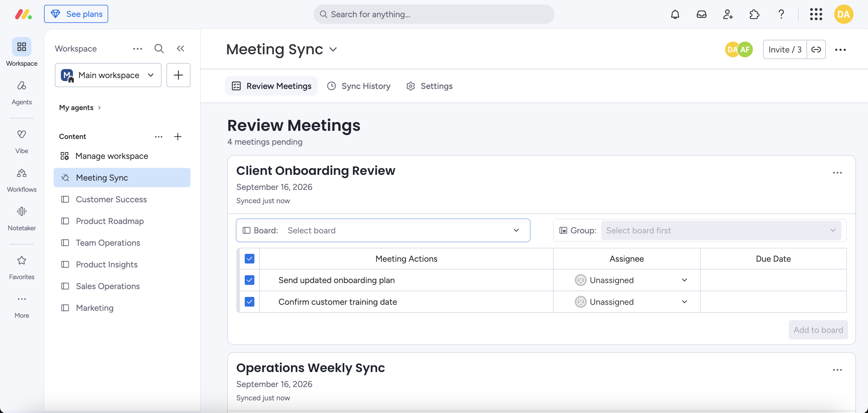The height and width of the screenshot is (413, 868).
Task: Click Due Date cell for Confirm customer training date
Action: (773, 302)
